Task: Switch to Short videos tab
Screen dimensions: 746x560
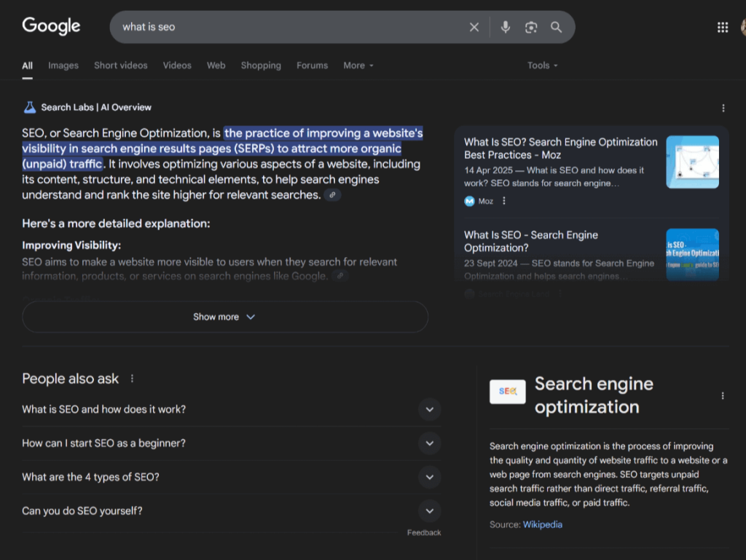Action: click(121, 66)
